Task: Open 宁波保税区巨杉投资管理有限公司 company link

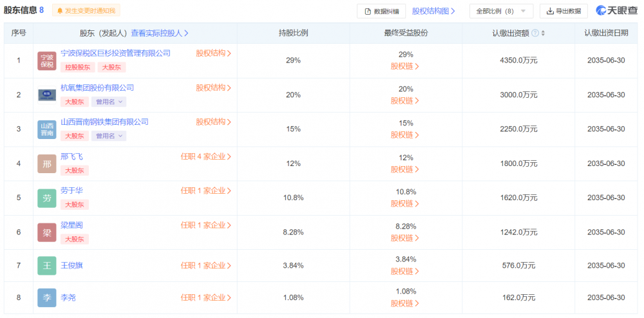Action: point(115,53)
